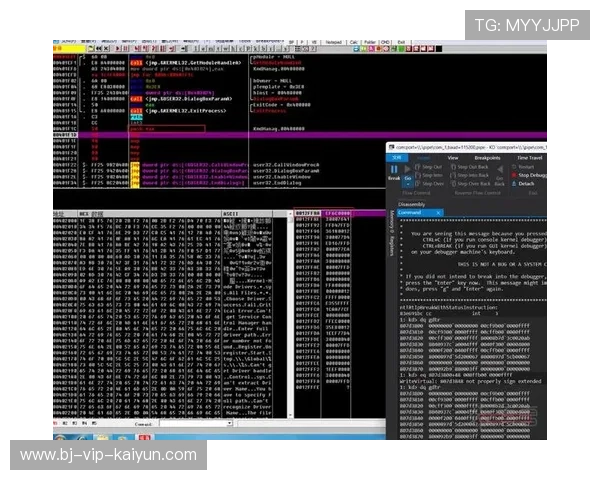Click the Break pause icon in ribbon
The height and width of the screenshot is (480, 600).
[394, 171]
